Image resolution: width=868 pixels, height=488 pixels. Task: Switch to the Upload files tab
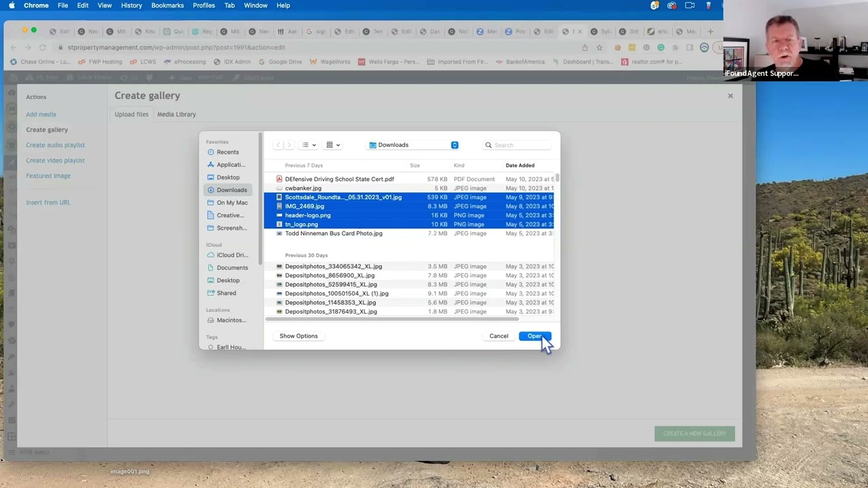132,115
